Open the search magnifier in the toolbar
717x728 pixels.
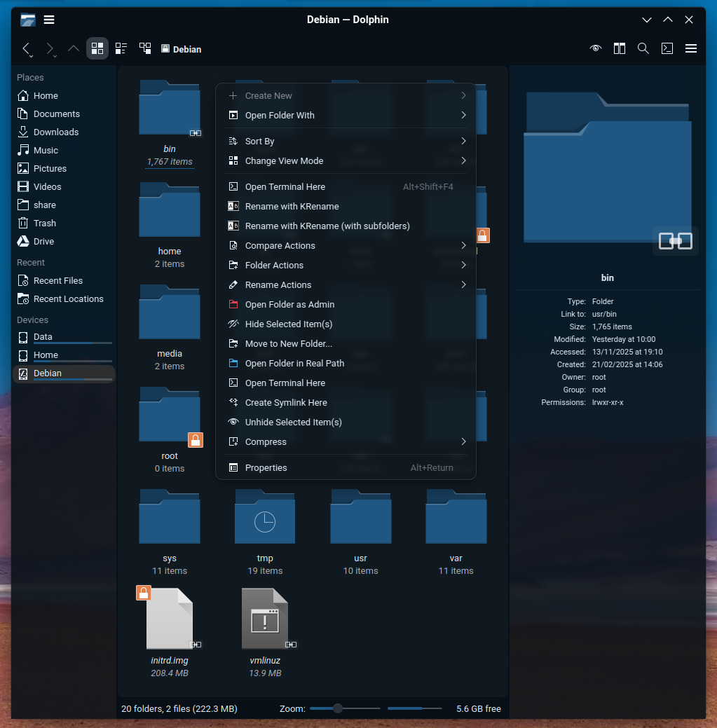coord(643,48)
